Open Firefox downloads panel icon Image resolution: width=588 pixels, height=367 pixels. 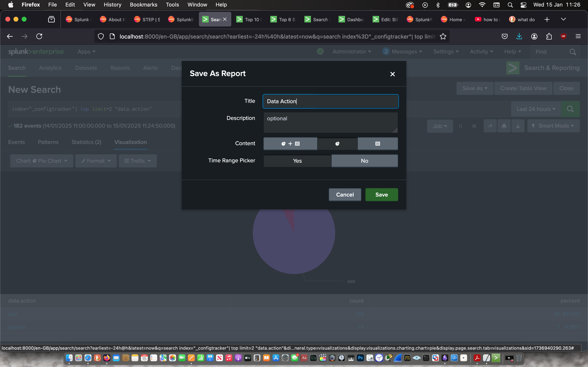(519, 36)
